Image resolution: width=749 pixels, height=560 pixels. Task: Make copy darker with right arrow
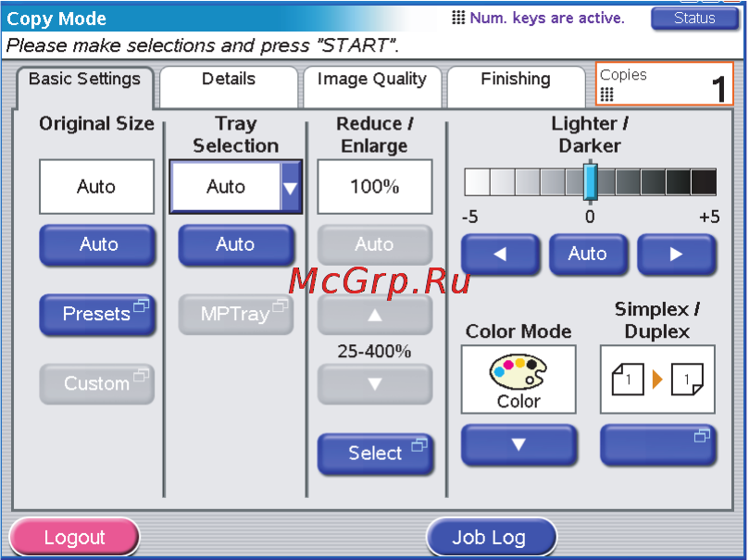[677, 254]
